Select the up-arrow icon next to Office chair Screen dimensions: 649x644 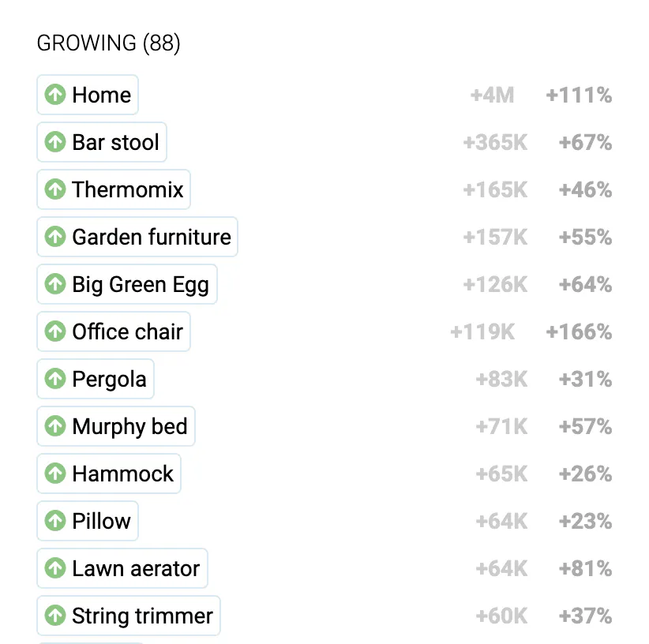click(x=55, y=331)
